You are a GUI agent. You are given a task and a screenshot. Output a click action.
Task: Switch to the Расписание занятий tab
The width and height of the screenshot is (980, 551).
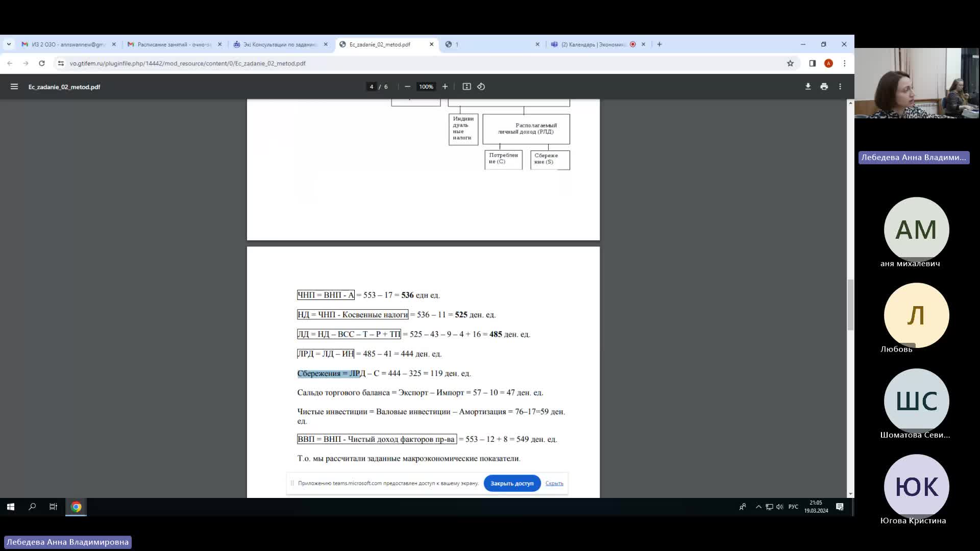click(175, 44)
